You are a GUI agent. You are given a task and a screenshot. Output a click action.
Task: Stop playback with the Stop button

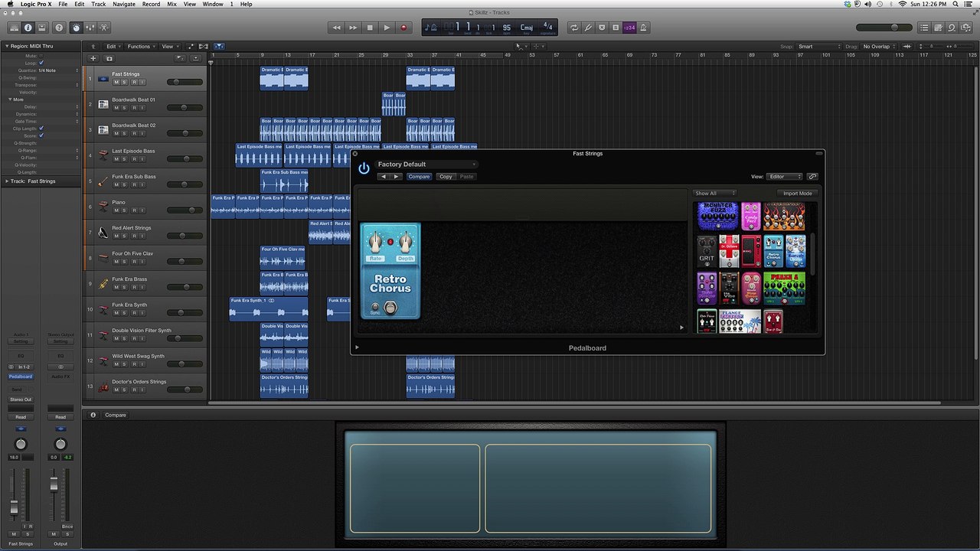tap(370, 28)
